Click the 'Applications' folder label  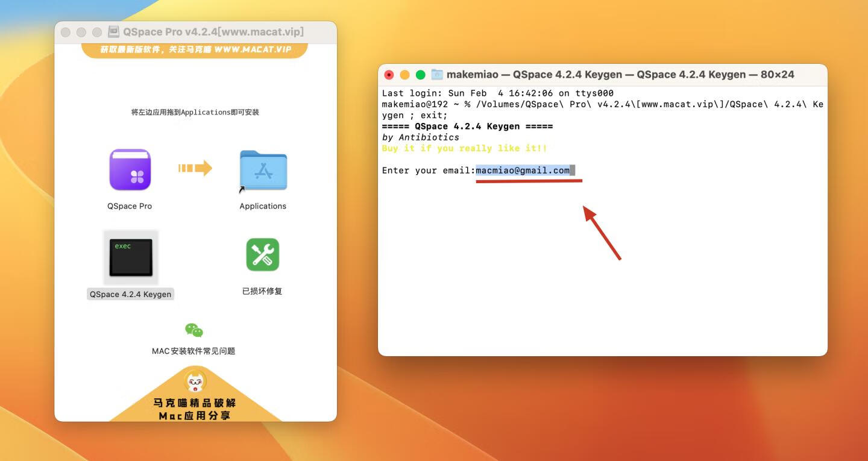(x=263, y=206)
